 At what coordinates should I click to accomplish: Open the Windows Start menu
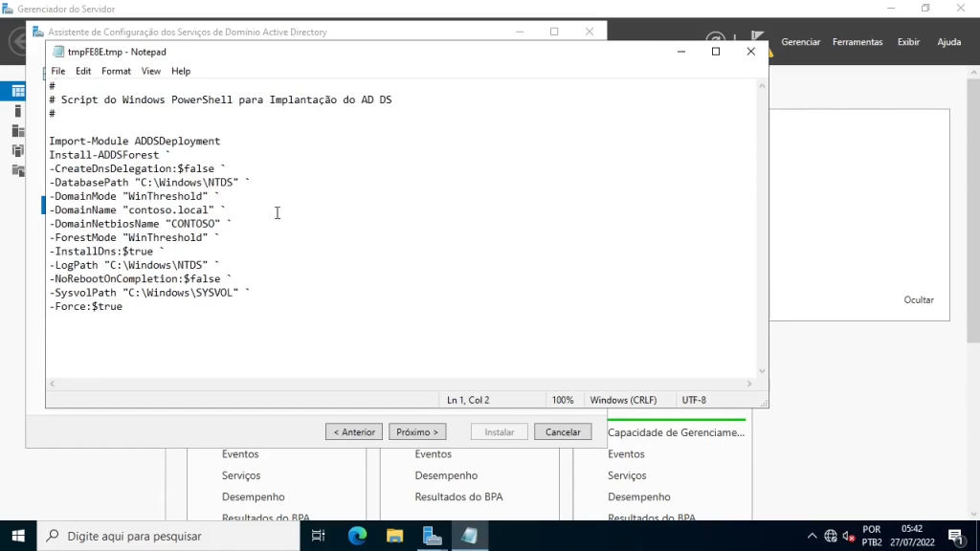coord(18,536)
